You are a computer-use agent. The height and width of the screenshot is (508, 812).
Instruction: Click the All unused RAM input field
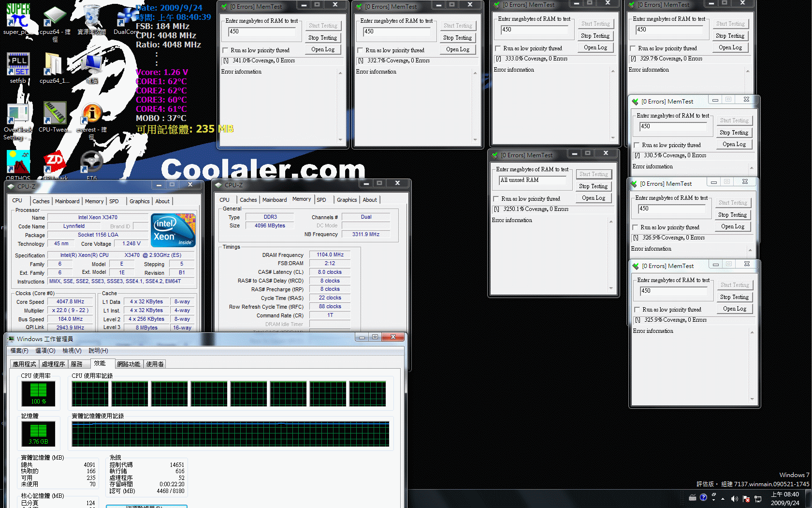click(x=532, y=180)
